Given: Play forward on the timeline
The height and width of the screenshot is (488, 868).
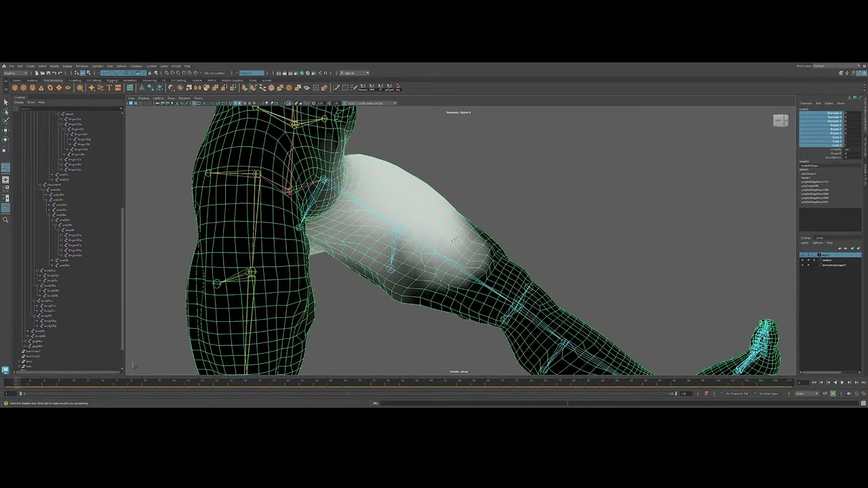Looking at the screenshot, I should pos(842,382).
